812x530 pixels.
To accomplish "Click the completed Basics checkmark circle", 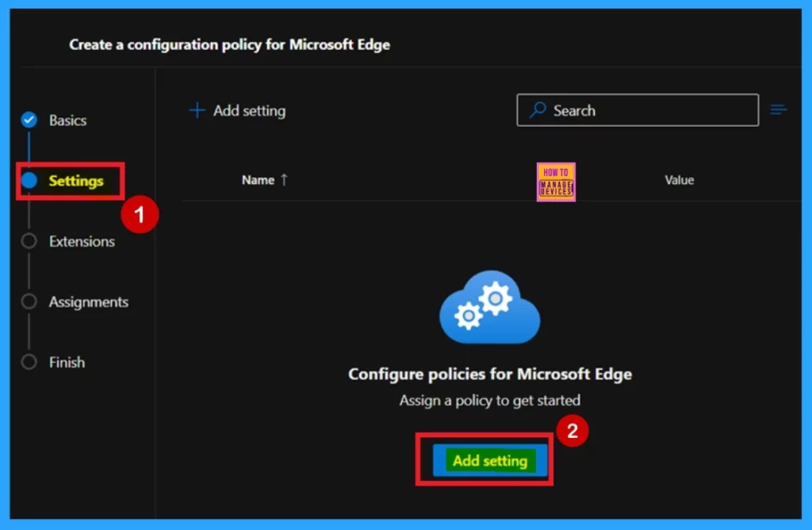I will click(29, 120).
